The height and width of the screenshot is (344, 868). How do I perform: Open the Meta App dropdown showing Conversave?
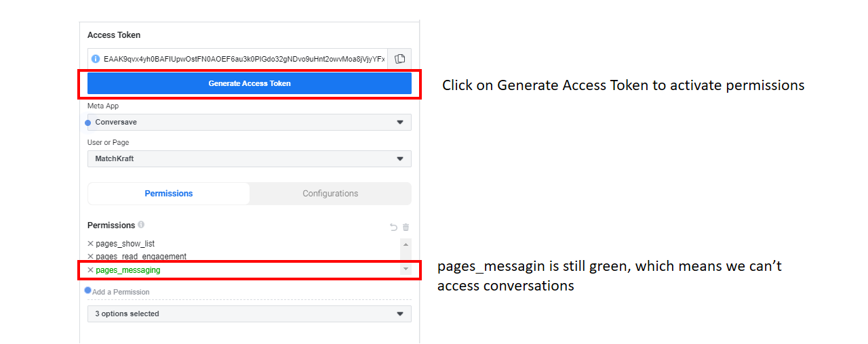point(250,122)
